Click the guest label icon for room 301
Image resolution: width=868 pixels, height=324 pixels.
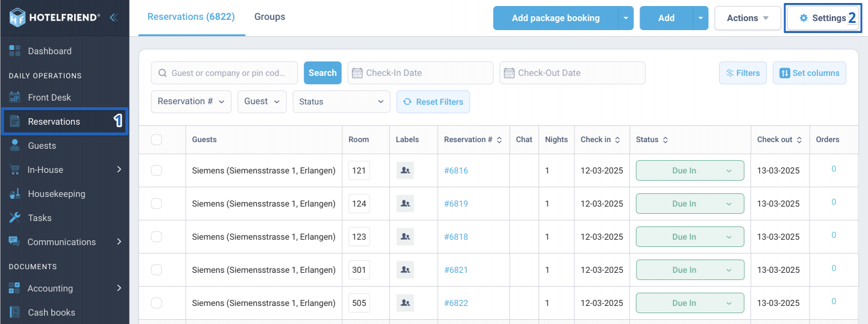pyautogui.click(x=405, y=270)
